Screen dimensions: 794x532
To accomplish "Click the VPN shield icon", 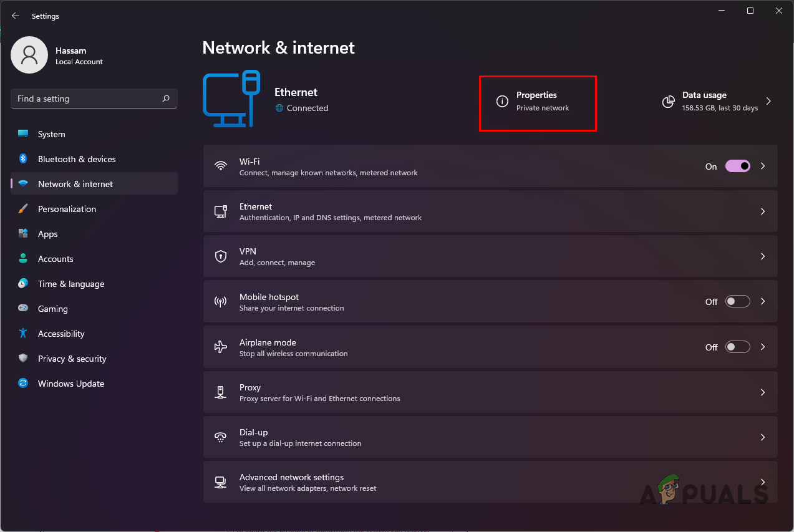I will click(x=220, y=256).
